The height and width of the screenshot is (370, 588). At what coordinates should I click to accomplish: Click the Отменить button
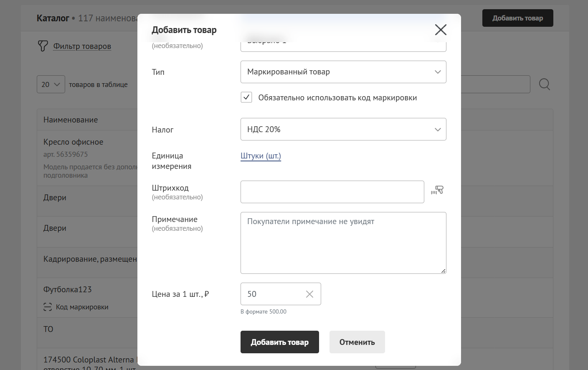coord(357,342)
